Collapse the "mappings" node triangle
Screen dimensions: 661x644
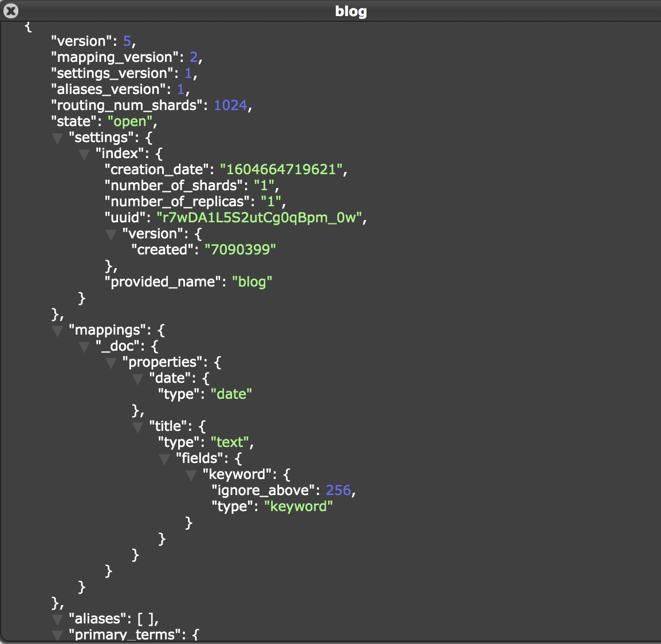click(57, 331)
